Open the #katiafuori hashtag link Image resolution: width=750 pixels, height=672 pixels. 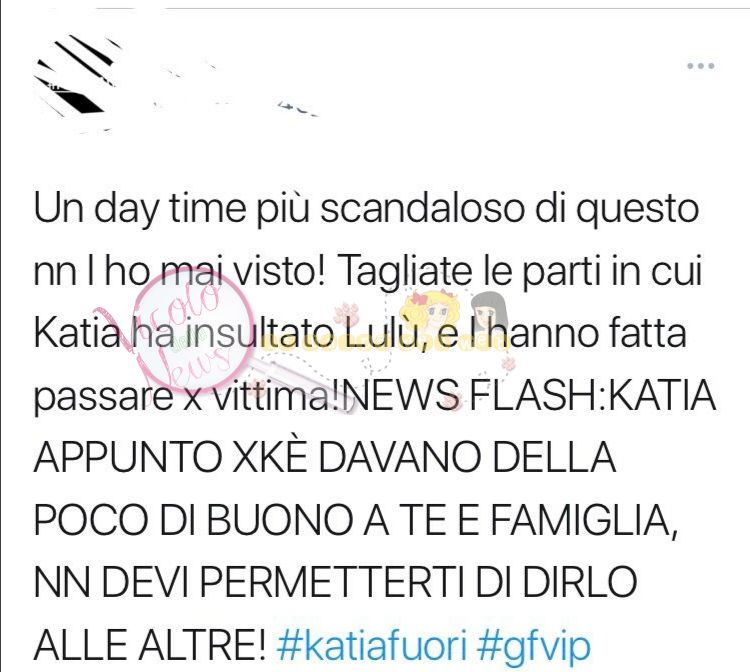(x=372, y=646)
